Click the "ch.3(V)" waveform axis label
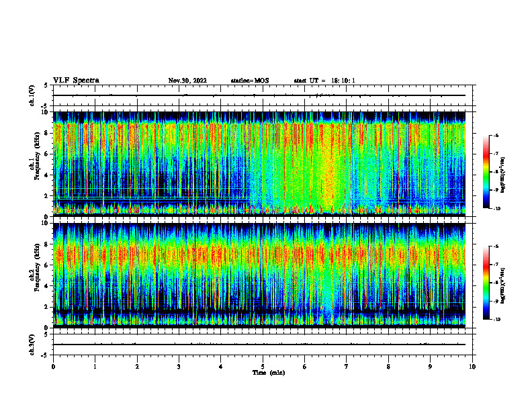The width and height of the screenshot is (532, 411). click(x=32, y=345)
